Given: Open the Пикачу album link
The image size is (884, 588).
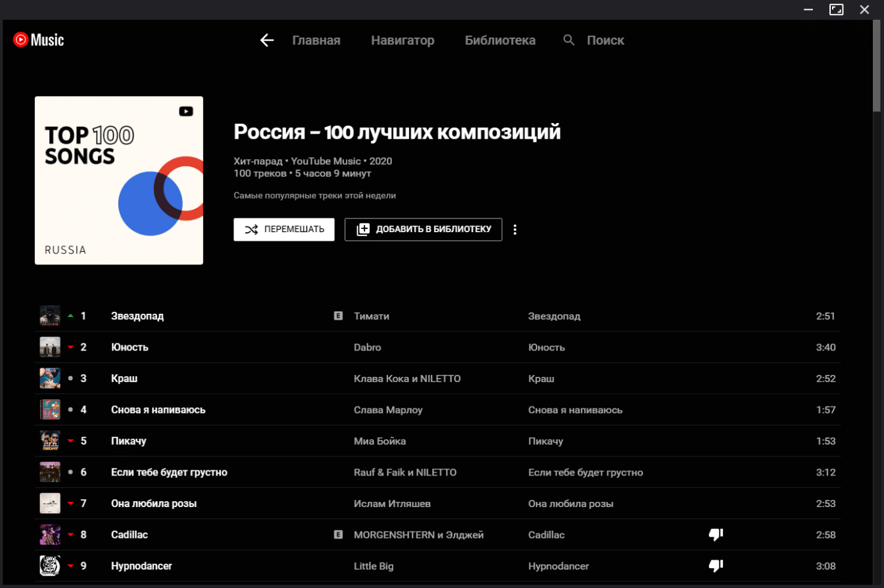Looking at the screenshot, I should [545, 441].
